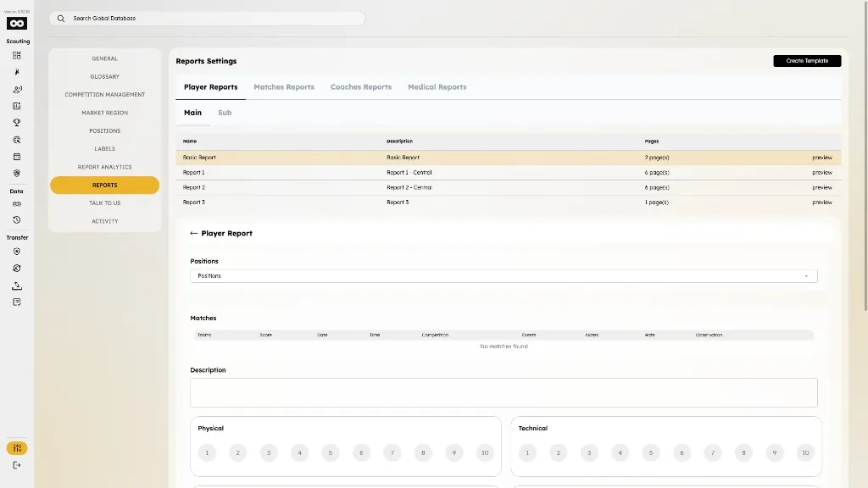This screenshot has height=488, width=868.
Task: Open the history clock icon under Data
Action: pyautogui.click(x=17, y=219)
